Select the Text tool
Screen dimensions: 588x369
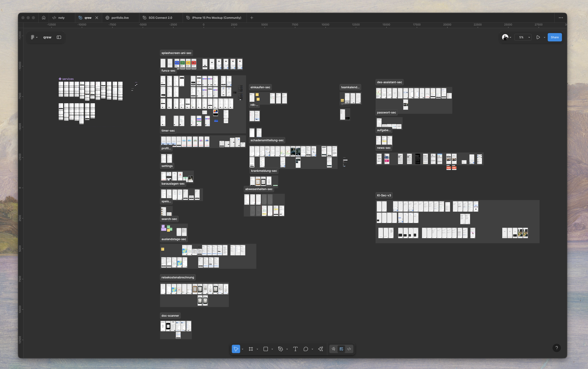tap(295, 349)
